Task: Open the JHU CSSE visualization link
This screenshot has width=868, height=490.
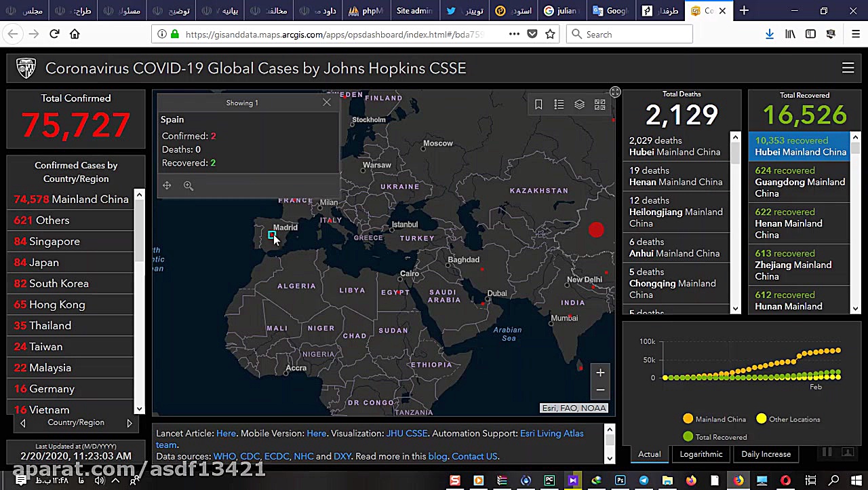Action: [407, 433]
